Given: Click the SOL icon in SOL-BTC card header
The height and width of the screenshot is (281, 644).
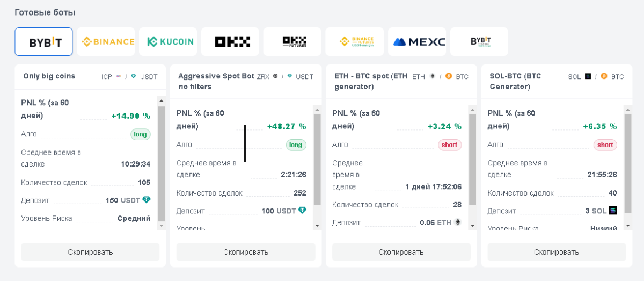Looking at the screenshot, I should [x=588, y=76].
